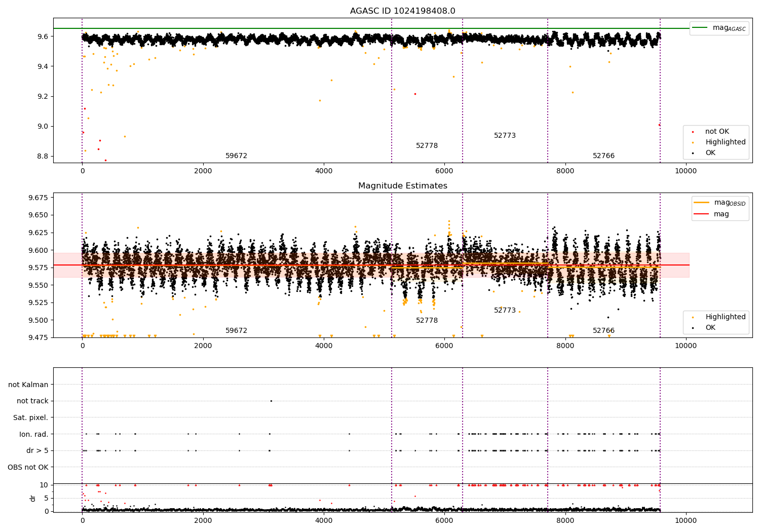The height and width of the screenshot is (532, 760).
Task: Click y-axis tick 9.675 in middle panel
Action: [39, 198]
